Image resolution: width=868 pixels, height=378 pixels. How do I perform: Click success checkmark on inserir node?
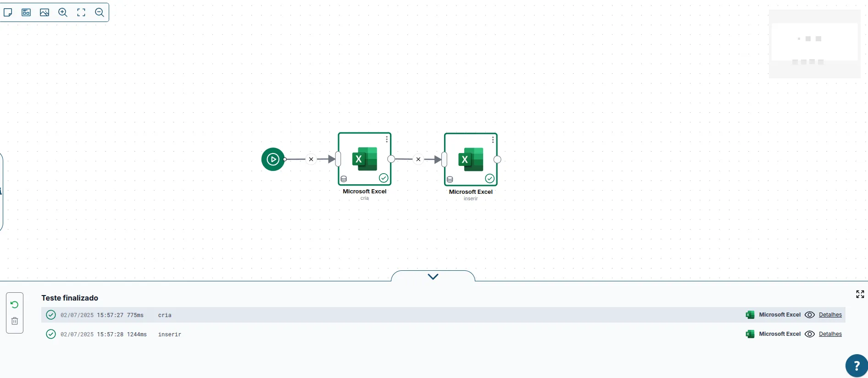(x=490, y=178)
